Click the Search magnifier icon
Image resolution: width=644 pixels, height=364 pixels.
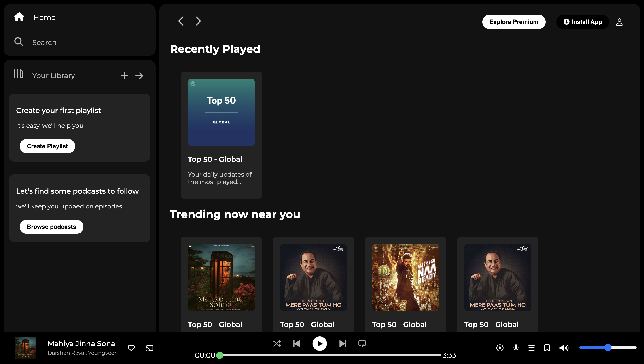19,42
